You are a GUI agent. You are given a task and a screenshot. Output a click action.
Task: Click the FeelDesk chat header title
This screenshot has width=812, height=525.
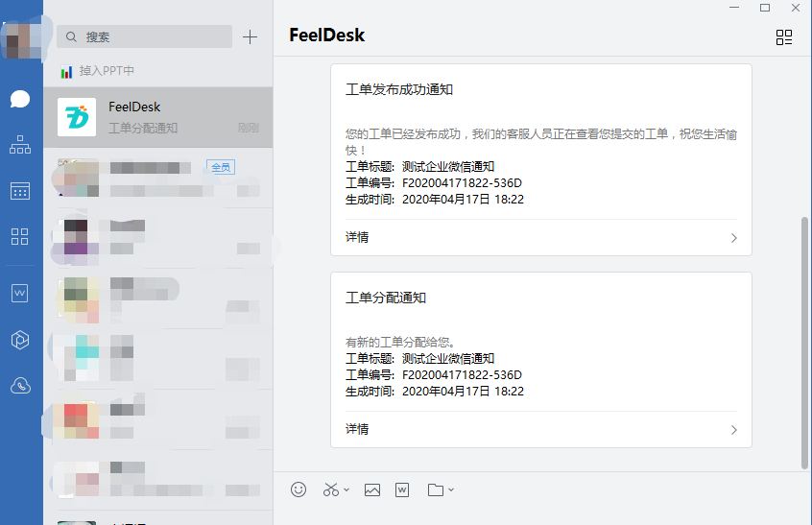326,36
